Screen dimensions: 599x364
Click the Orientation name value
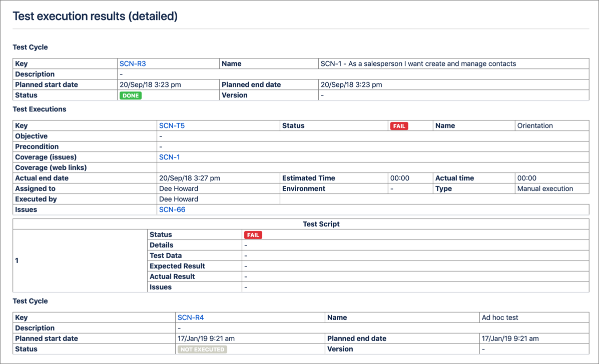(535, 125)
